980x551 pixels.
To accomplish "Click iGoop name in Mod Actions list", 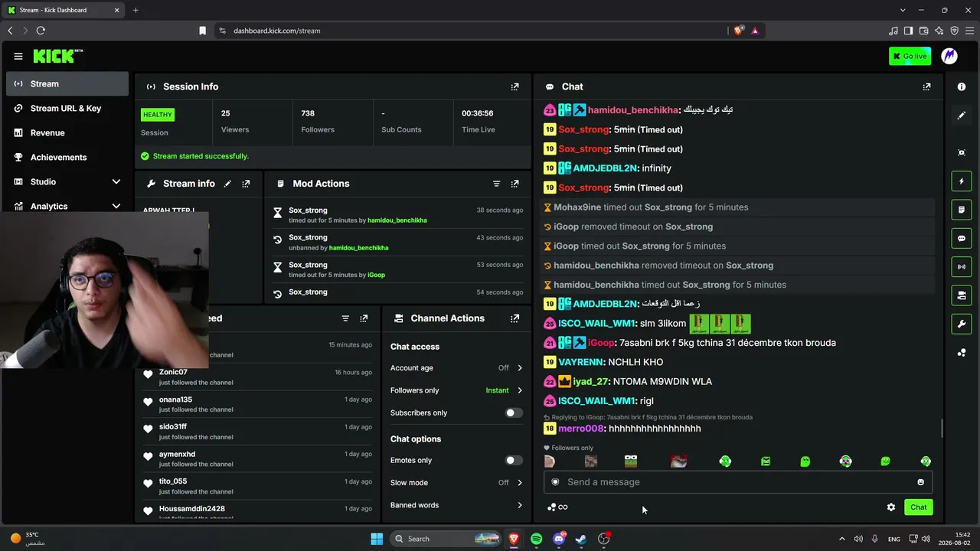I will (x=376, y=275).
